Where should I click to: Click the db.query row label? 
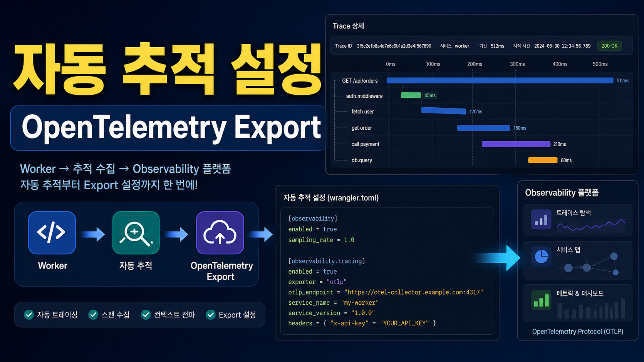point(362,160)
